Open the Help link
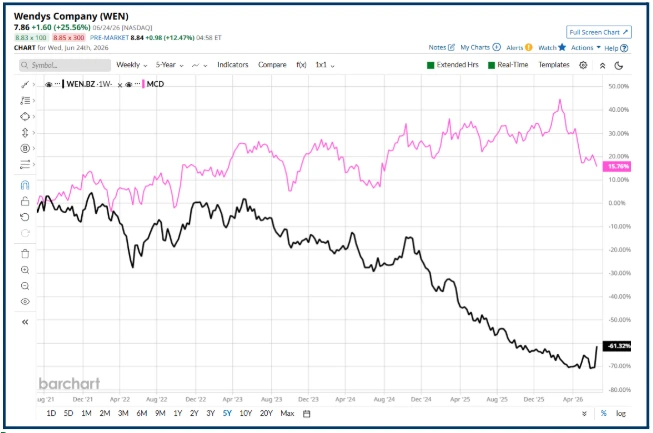653x433 pixels. point(616,48)
